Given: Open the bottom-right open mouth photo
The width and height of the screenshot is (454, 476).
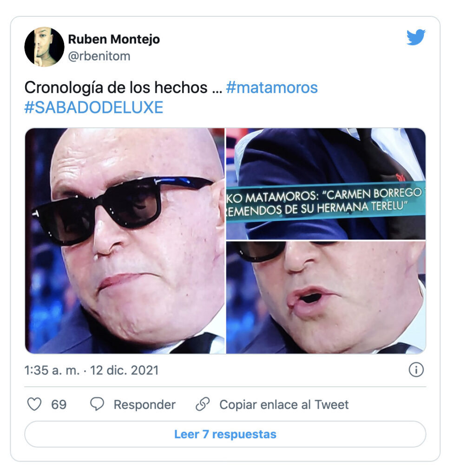Looking at the screenshot, I should [x=326, y=297].
